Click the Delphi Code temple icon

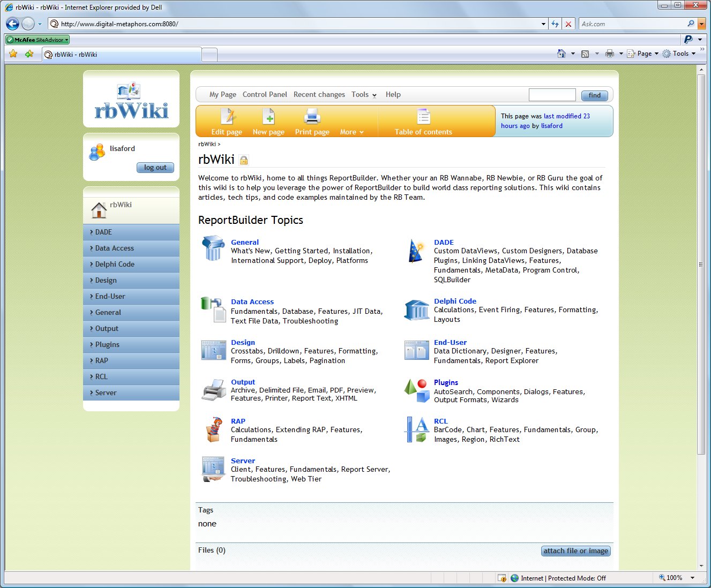(417, 310)
